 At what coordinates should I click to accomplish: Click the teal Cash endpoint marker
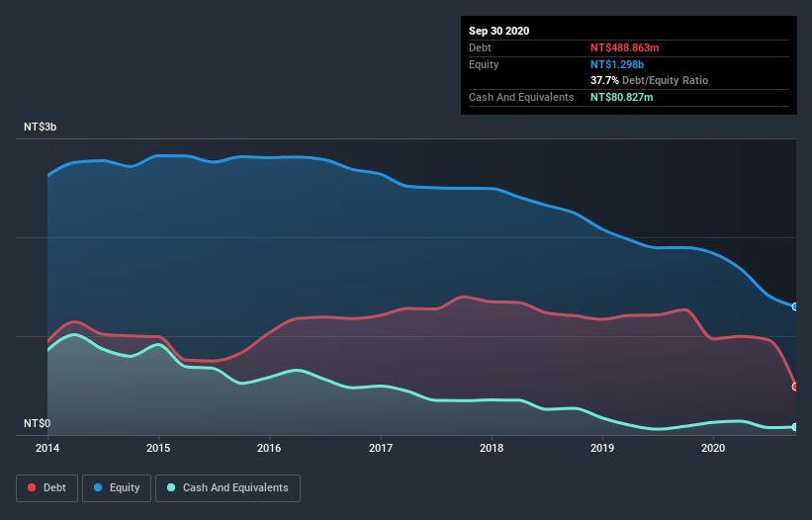pyautogui.click(x=795, y=427)
